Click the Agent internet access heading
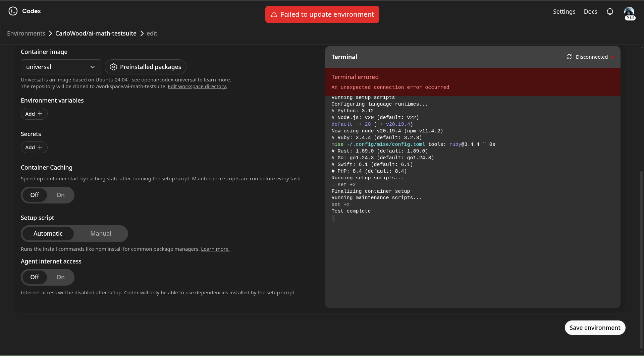644x356 pixels. 51,261
